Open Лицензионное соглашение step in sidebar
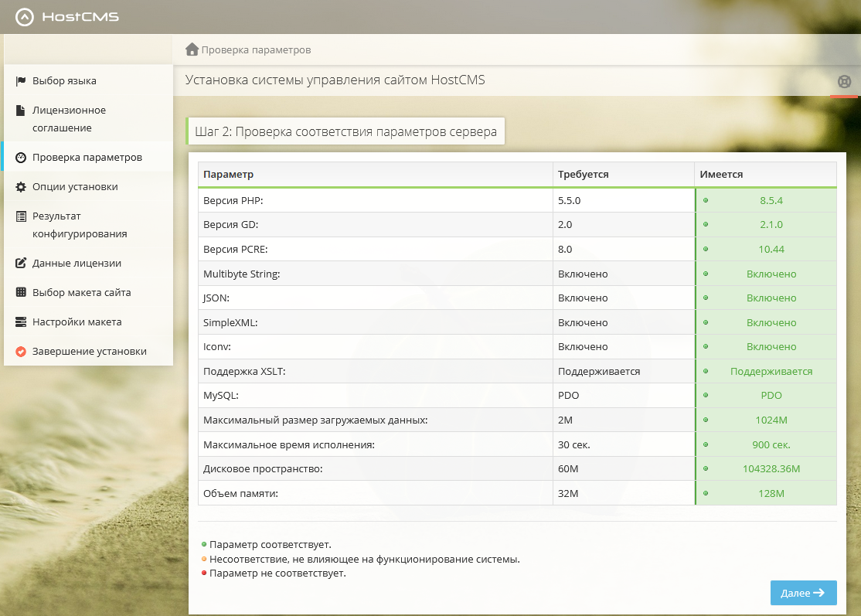The height and width of the screenshot is (616, 861). click(x=88, y=119)
